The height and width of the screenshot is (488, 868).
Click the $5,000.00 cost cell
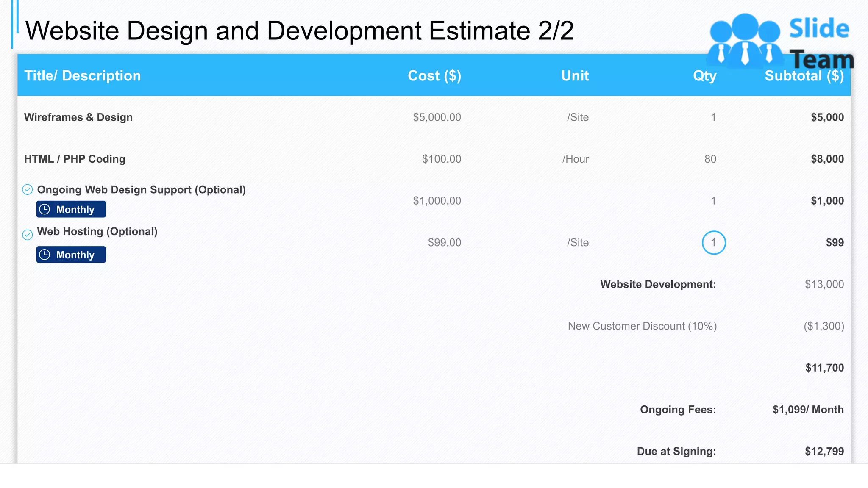tap(437, 117)
